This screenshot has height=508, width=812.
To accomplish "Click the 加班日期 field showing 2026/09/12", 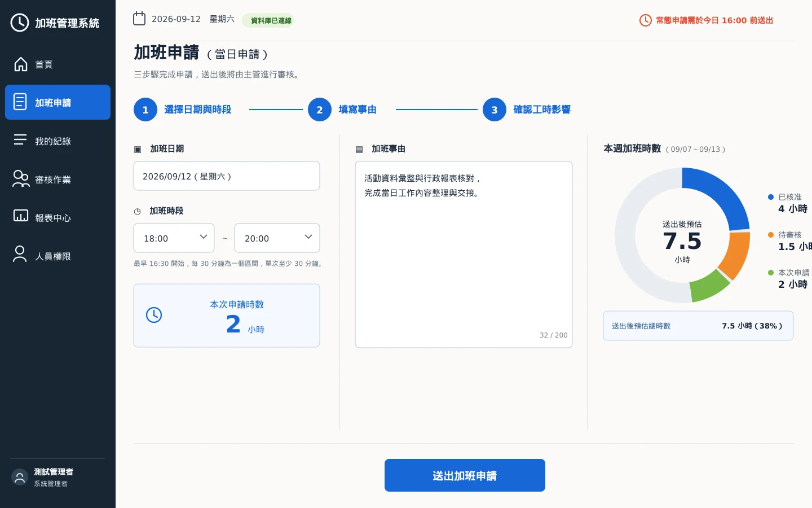I will [227, 176].
